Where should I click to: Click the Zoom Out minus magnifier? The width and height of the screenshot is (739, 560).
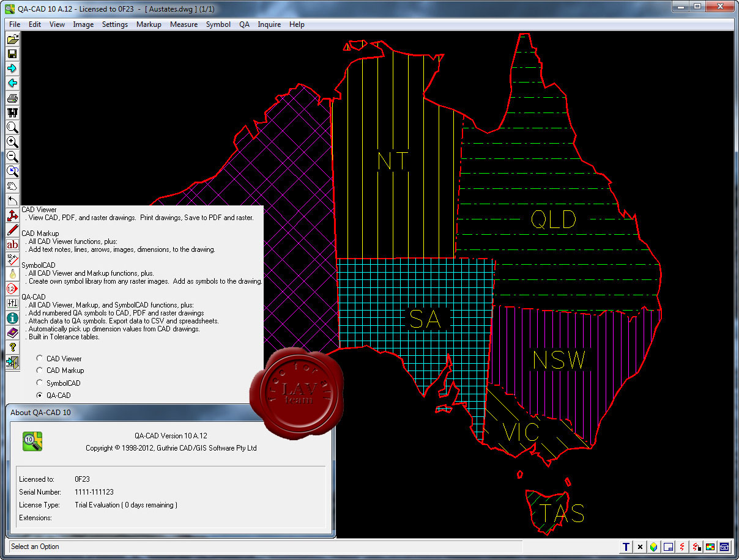tap(12, 157)
